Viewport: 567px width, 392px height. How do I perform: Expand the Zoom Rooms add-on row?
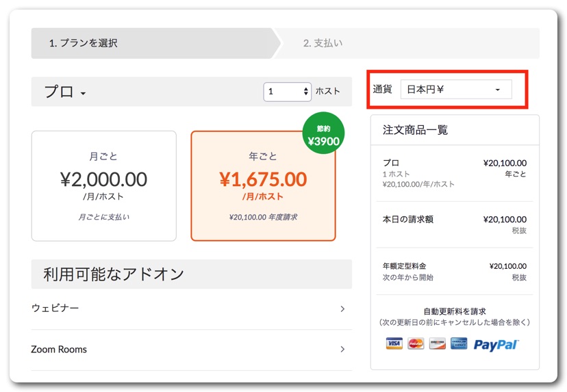[x=342, y=350]
